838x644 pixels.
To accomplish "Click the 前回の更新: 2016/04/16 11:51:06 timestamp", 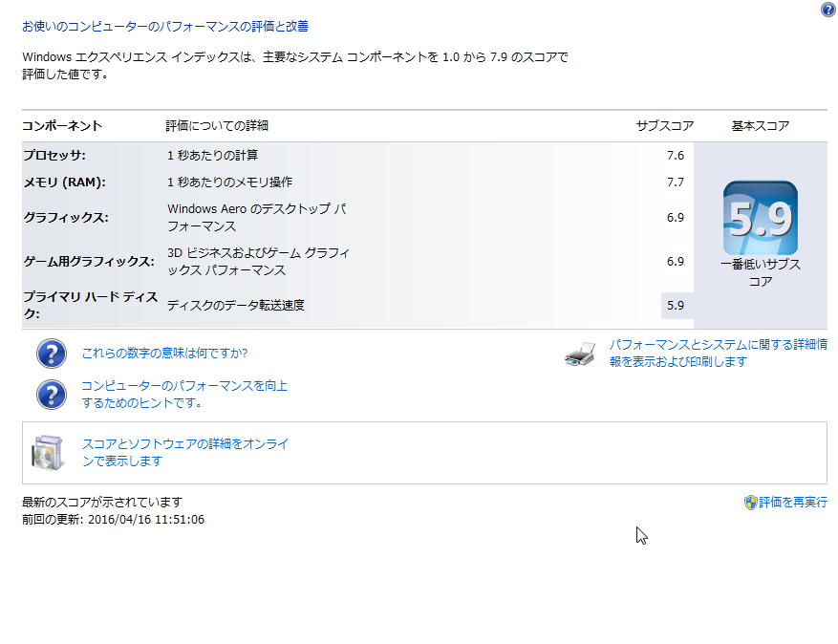I will (x=114, y=520).
